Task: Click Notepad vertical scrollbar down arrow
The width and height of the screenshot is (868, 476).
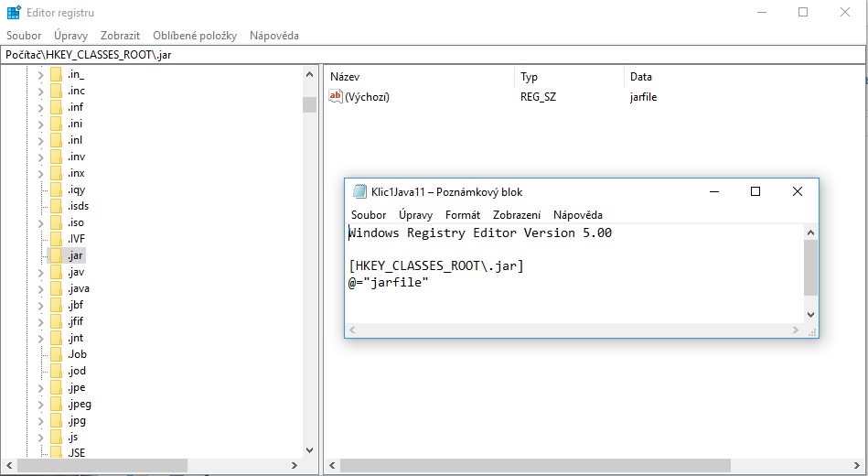Action: tap(810, 315)
